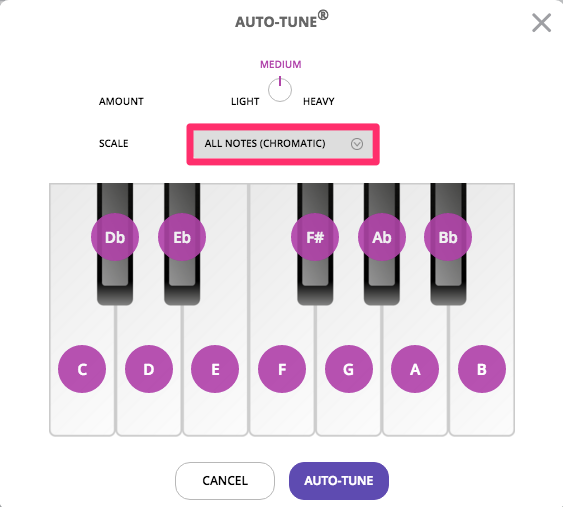Set the amount to Light
Viewport: 563px width, 507px height.
tap(245, 102)
